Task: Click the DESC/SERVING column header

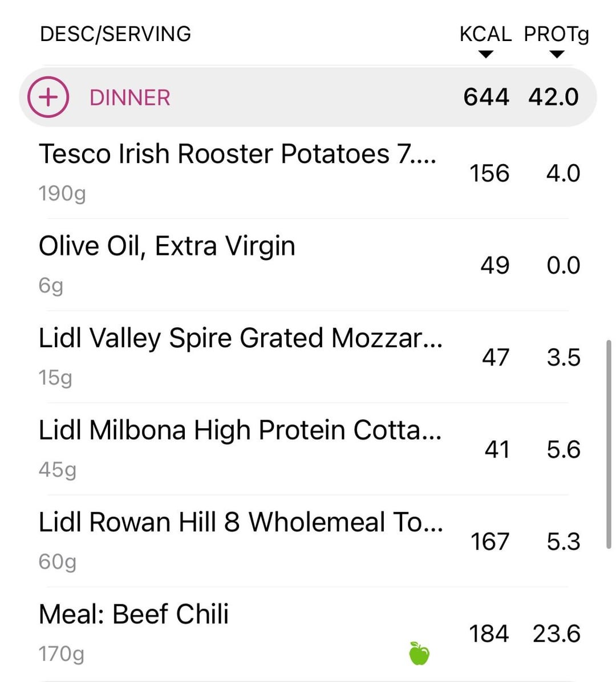Action: [x=115, y=34]
